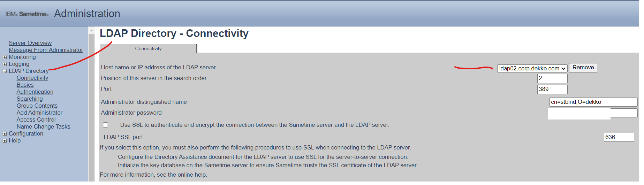The height and width of the screenshot is (185, 644).
Task: Click the sidebar scroll up arrow
Action: click(91, 31)
